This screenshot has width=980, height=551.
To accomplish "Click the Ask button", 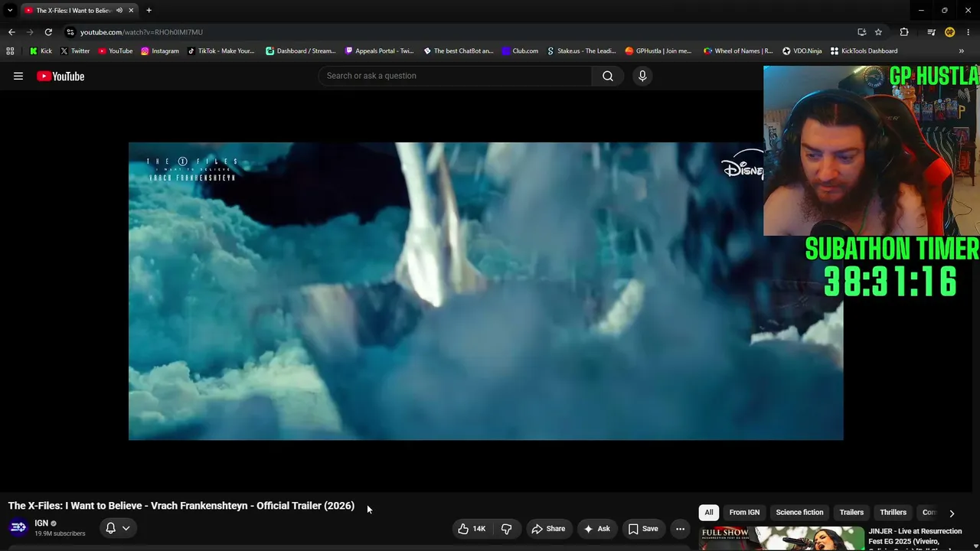I will coord(596,529).
